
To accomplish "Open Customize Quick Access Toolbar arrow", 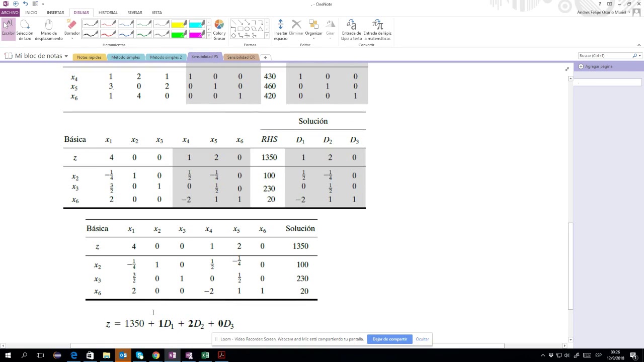I will pos(43,4).
